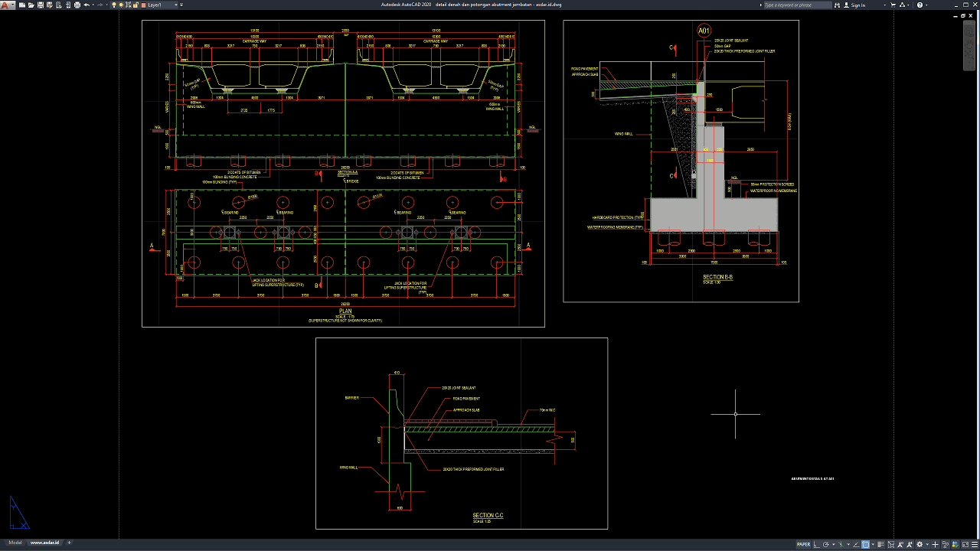Screen dimensions: 980x551
Task: Click the Open file folder icon
Action: click(x=31, y=5)
